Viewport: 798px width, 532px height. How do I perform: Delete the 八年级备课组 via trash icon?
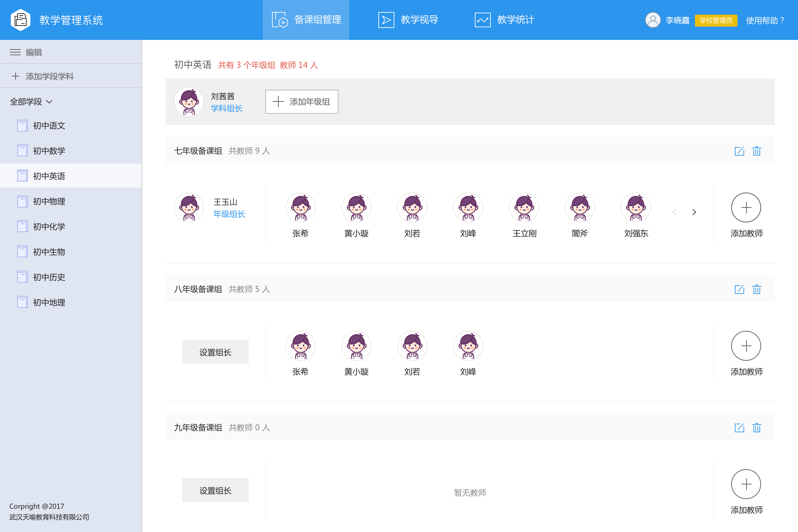[x=757, y=289]
